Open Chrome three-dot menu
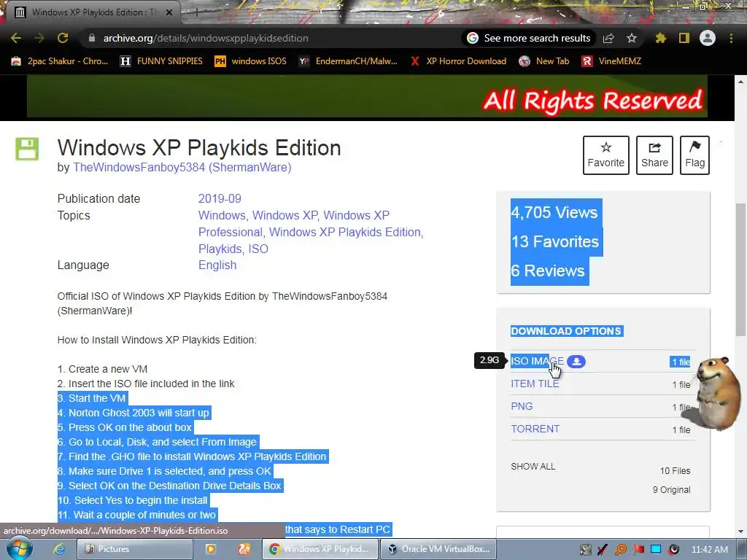 tap(731, 38)
